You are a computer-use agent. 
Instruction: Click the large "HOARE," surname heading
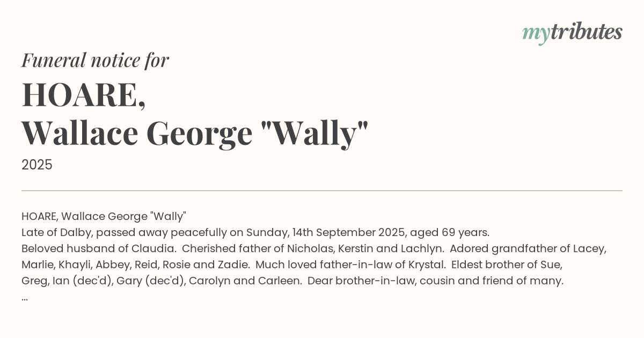84,95
